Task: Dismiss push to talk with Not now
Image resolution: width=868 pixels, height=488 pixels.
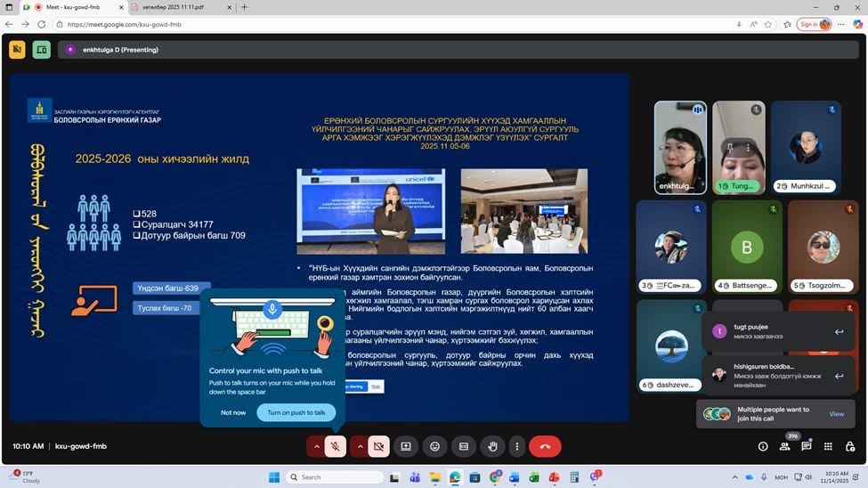Action: click(233, 412)
